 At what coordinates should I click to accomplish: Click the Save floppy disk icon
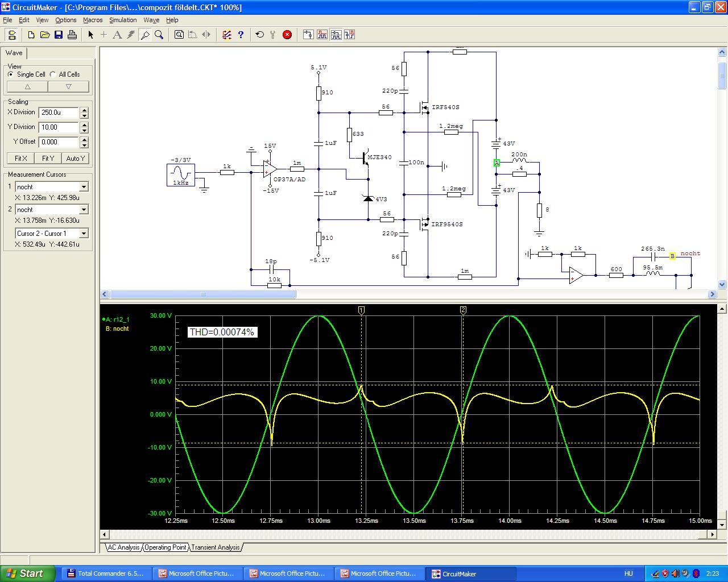pos(59,35)
